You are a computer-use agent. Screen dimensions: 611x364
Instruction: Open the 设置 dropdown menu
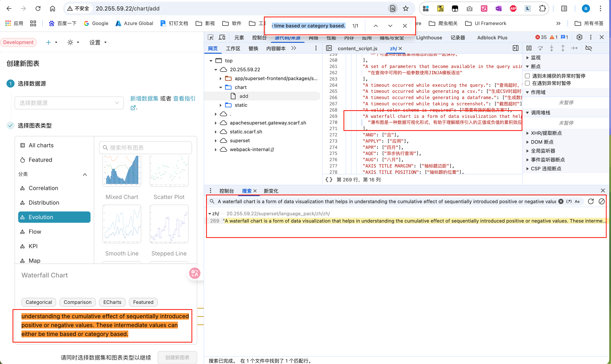tap(98, 42)
